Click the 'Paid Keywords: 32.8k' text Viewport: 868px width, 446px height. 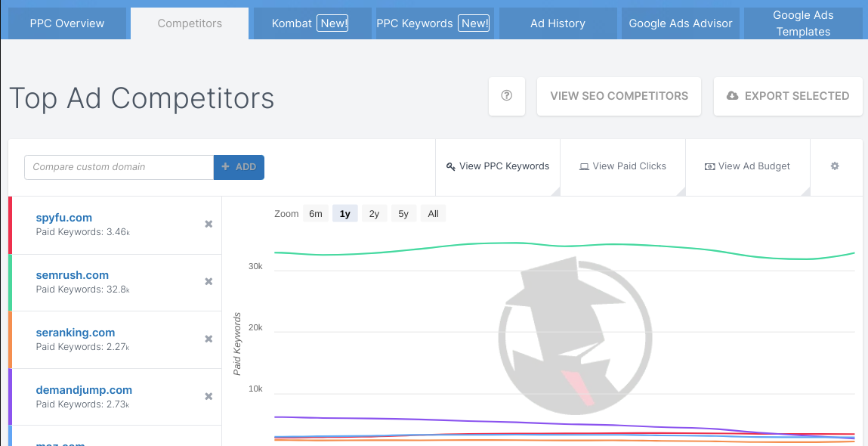click(83, 290)
